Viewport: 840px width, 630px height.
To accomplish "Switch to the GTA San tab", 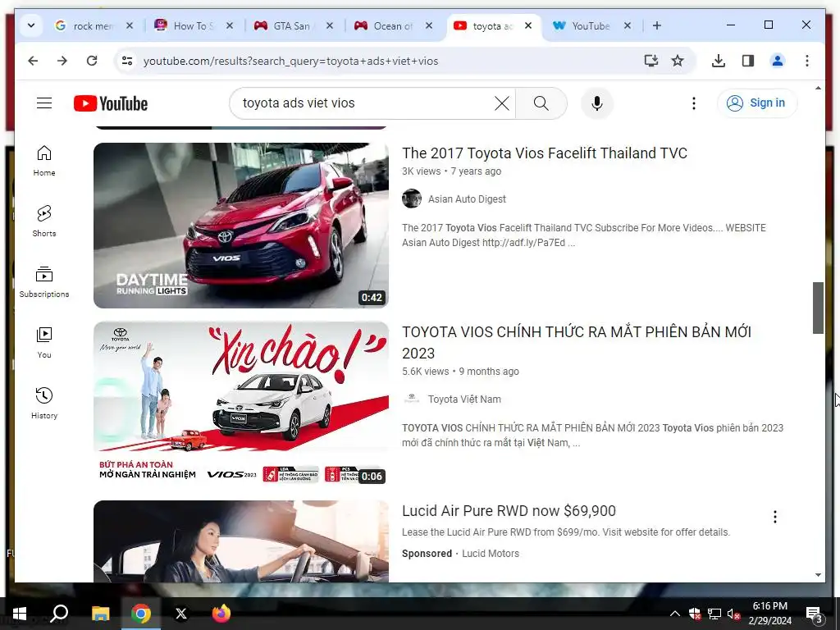I will (293, 25).
